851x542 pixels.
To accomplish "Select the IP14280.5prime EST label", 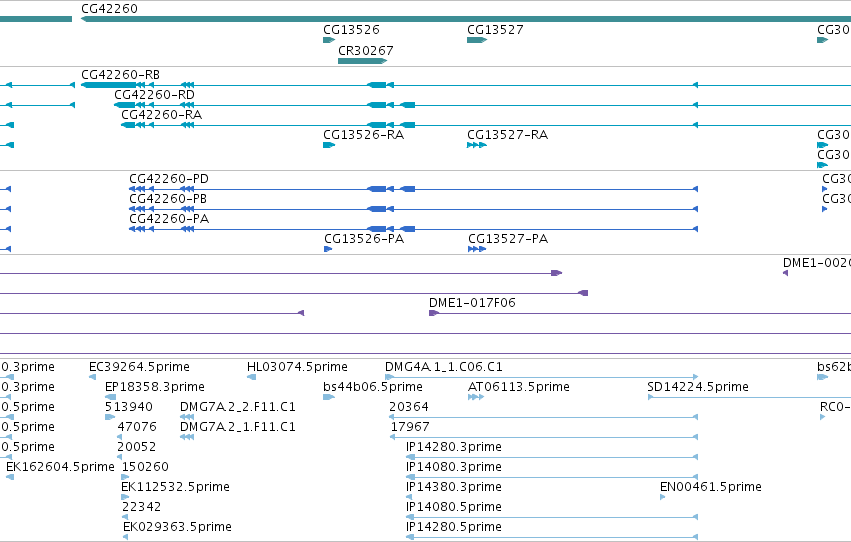I will pyautogui.click(x=454, y=528).
